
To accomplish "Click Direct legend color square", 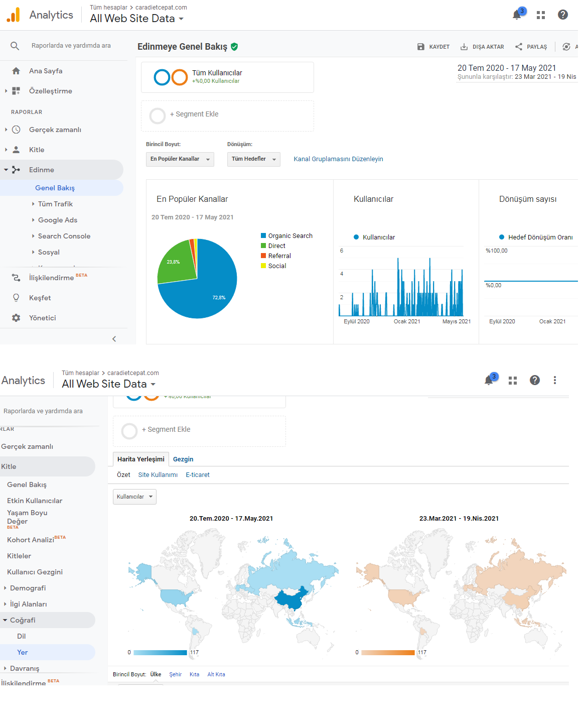I will coord(263,246).
